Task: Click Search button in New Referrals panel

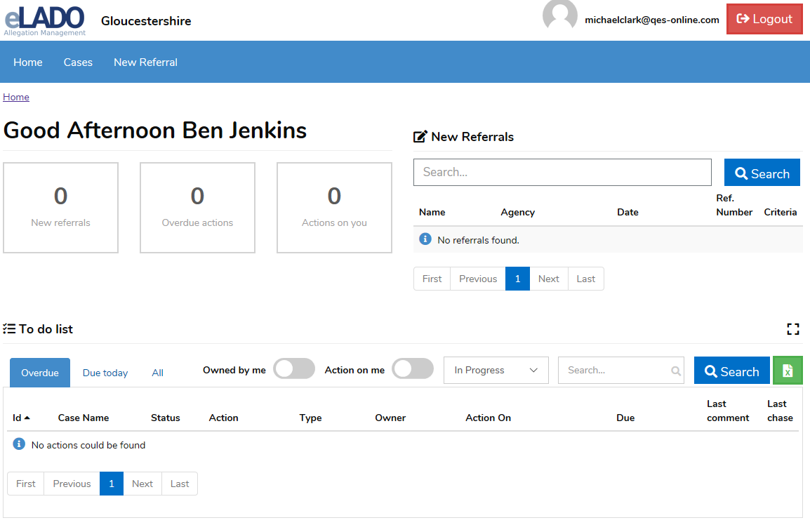Action: tap(762, 173)
